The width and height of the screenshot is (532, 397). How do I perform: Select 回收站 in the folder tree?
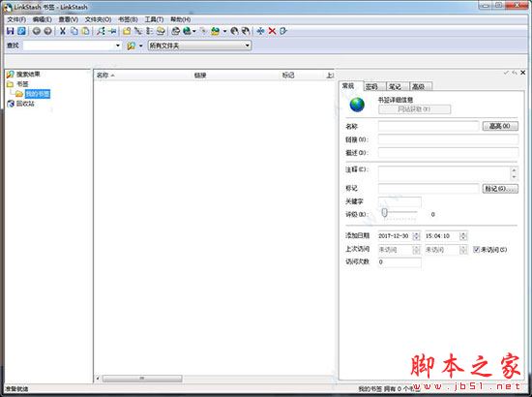pos(25,104)
